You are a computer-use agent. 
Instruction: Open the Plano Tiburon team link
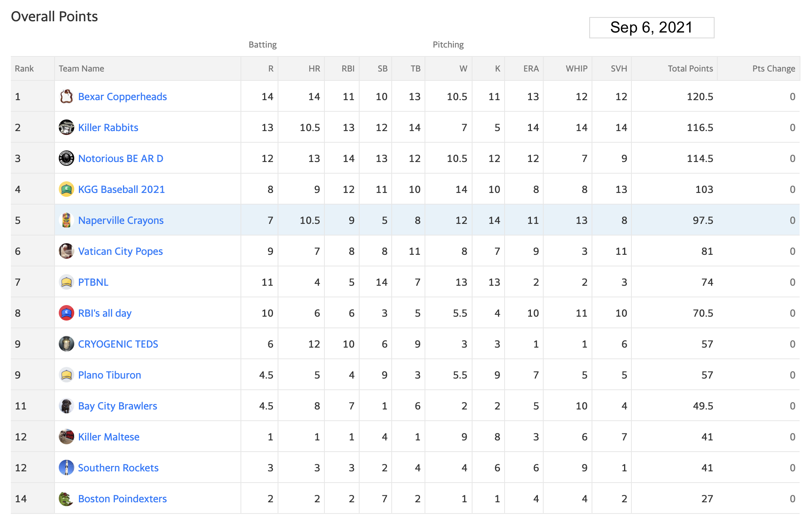click(109, 375)
